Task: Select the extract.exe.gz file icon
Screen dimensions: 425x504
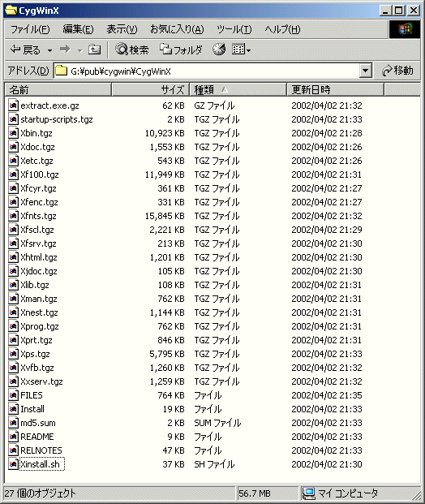Action: point(13,106)
